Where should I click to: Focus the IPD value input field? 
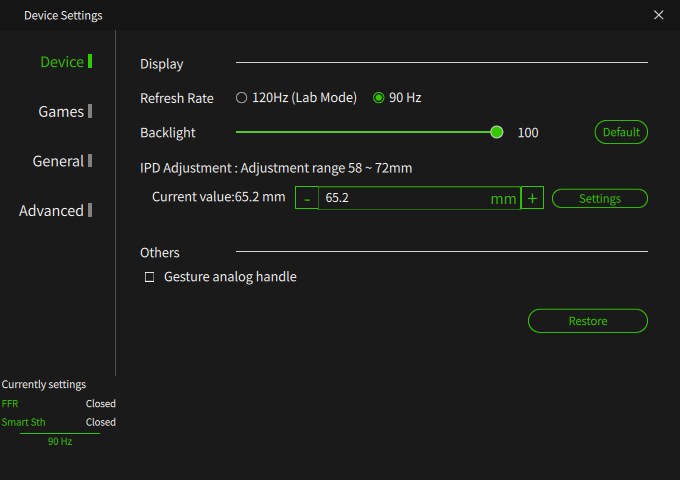click(419, 198)
